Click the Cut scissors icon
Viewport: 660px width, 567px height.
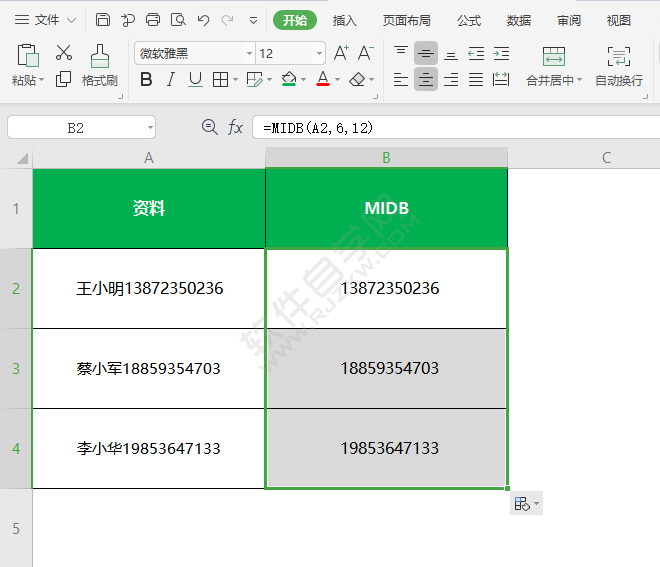(x=64, y=53)
